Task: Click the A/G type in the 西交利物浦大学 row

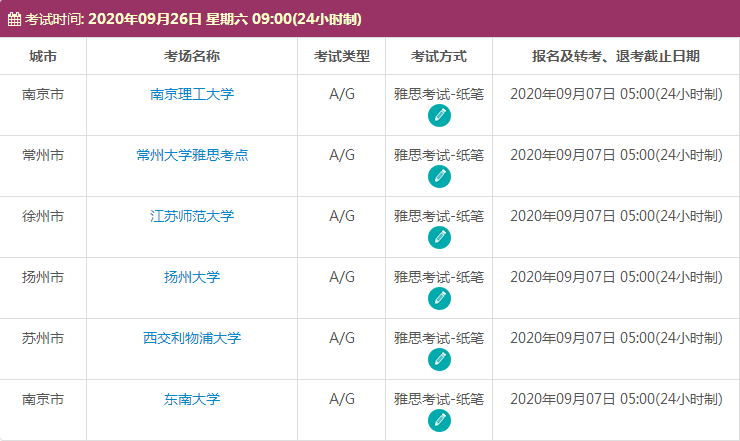Action: [342, 338]
